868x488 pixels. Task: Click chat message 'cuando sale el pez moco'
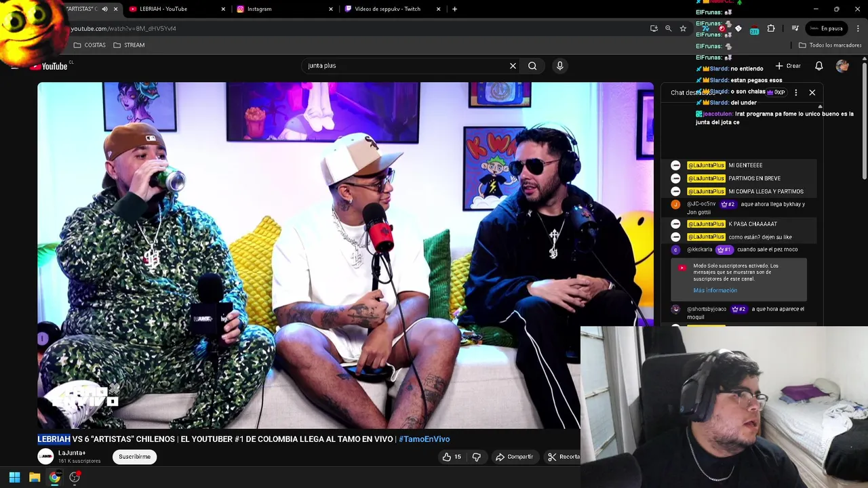[767, 249]
